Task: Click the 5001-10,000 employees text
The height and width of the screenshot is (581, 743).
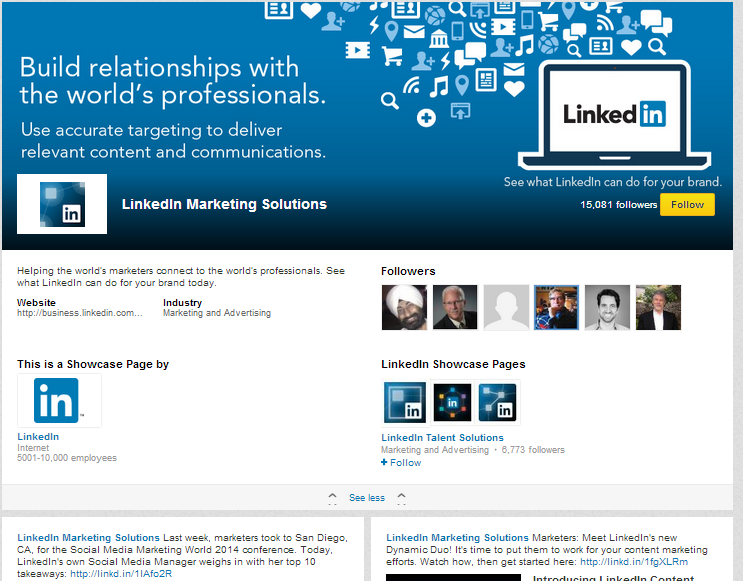Action: [x=67, y=458]
